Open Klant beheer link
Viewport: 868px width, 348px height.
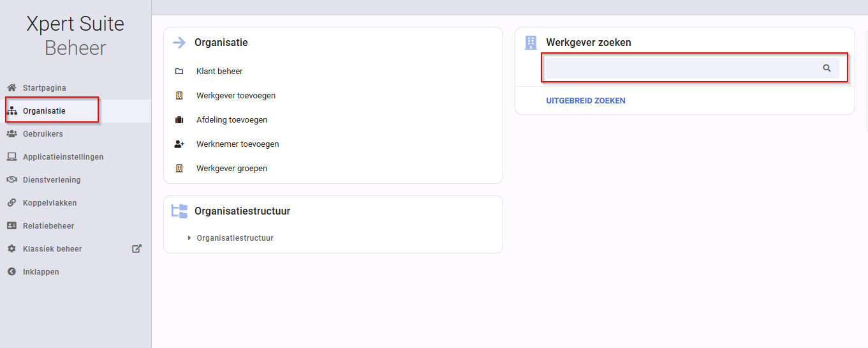(x=219, y=72)
